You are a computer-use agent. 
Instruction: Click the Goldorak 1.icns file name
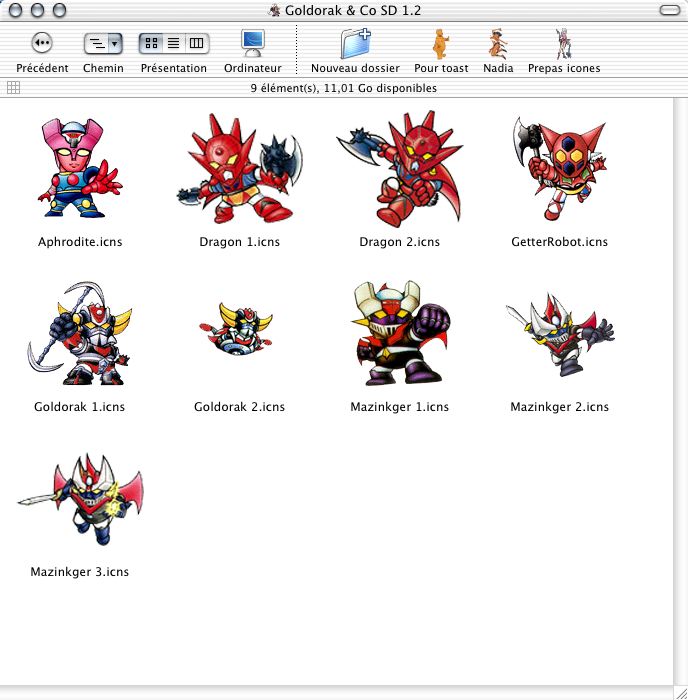tap(79, 407)
